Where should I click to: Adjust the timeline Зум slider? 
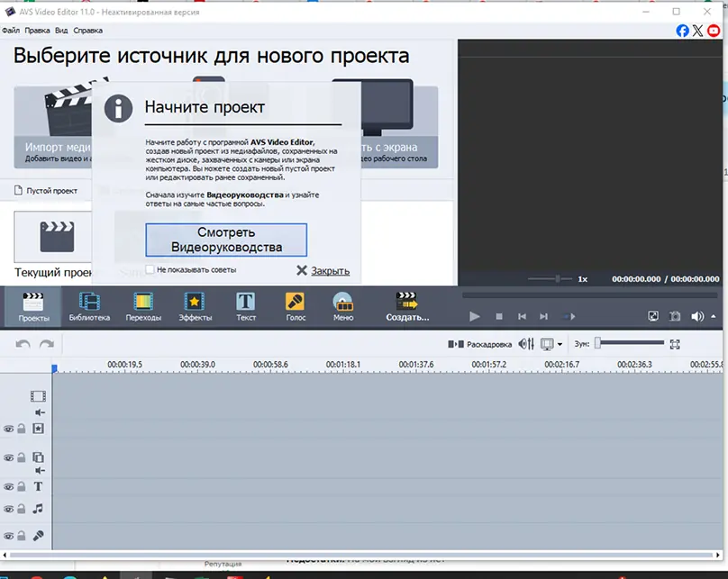[x=631, y=343]
